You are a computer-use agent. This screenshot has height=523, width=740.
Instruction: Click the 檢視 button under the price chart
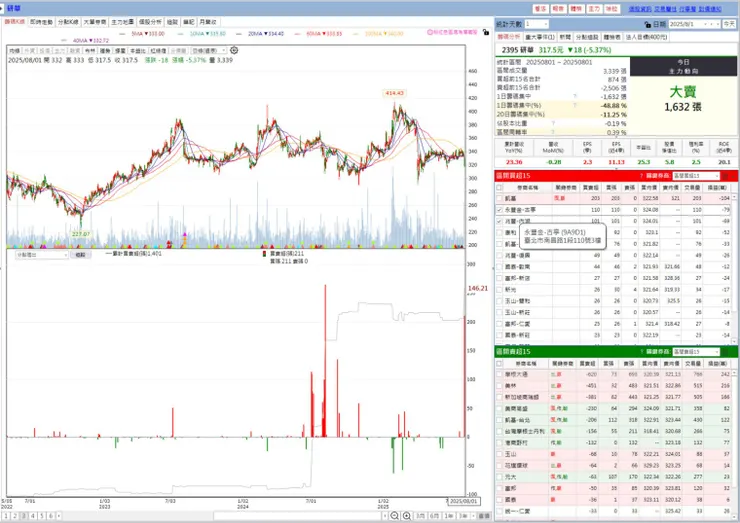80,255
